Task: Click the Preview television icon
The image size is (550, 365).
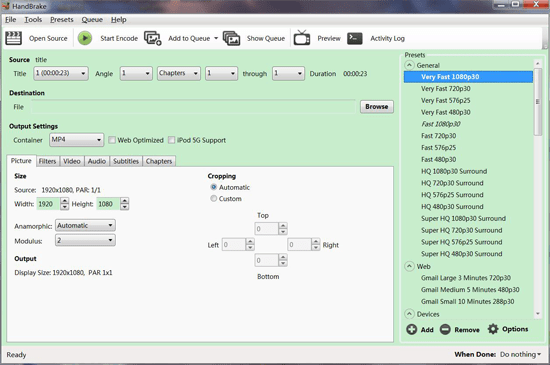Action: (x=302, y=38)
